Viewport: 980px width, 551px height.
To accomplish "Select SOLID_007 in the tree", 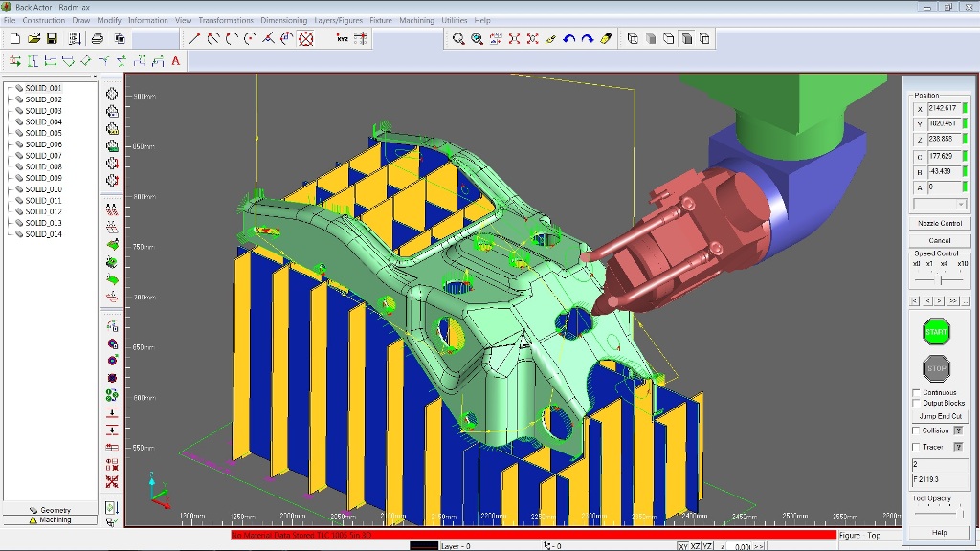I will 43,155.
